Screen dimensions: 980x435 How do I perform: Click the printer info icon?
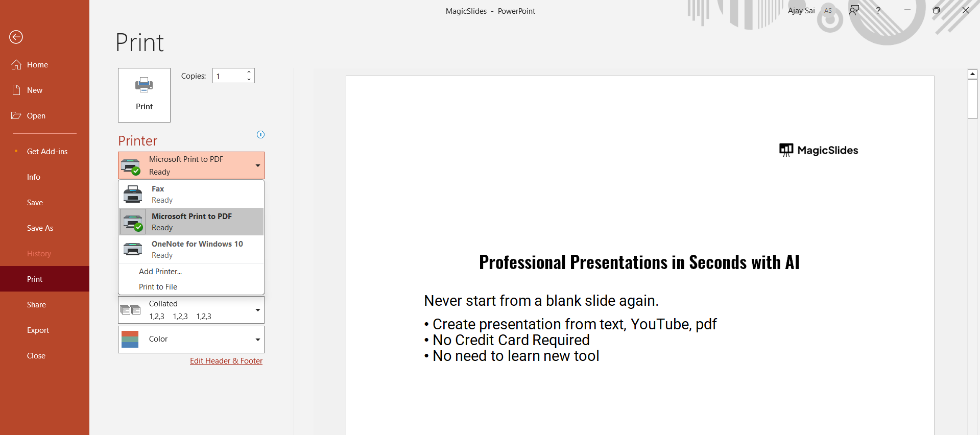pyautogui.click(x=260, y=135)
